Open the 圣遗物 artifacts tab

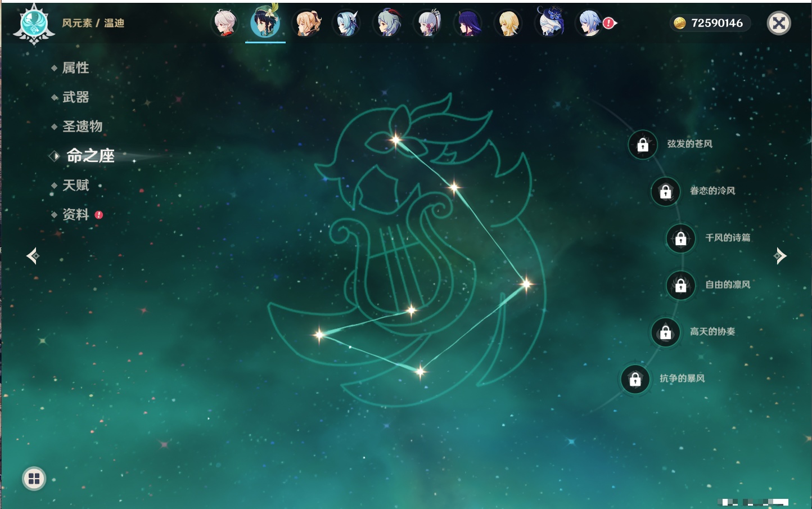pyautogui.click(x=82, y=127)
